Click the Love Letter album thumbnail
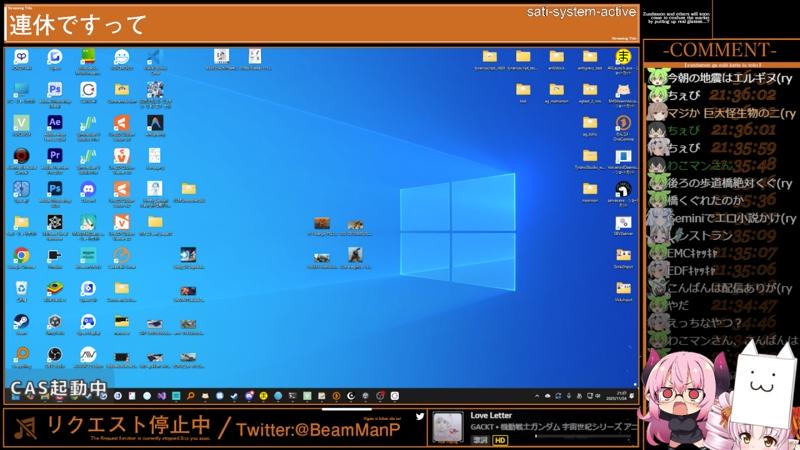The width and height of the screenshot is (800, 450). (x=448, y=424)
